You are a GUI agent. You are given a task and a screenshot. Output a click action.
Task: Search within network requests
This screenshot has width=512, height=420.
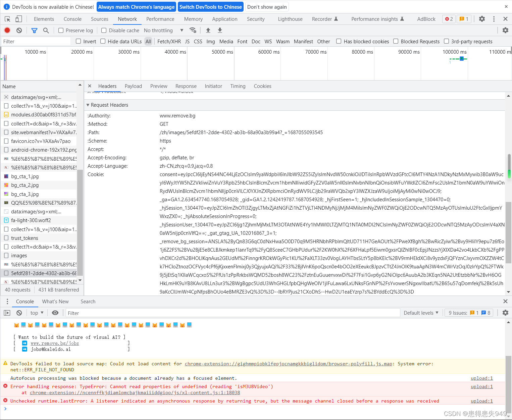coord(46,30)
